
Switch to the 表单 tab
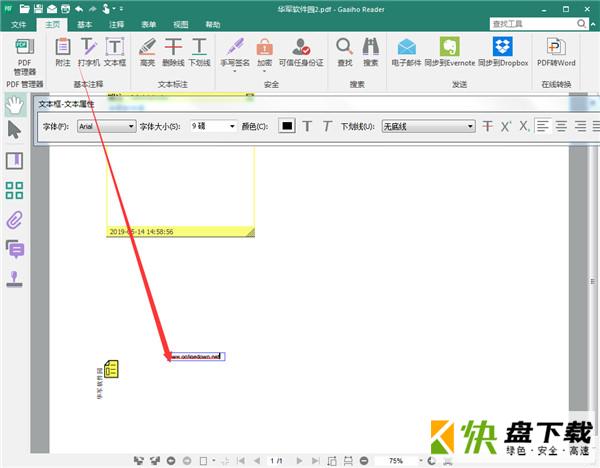click(x=149, y=24)
